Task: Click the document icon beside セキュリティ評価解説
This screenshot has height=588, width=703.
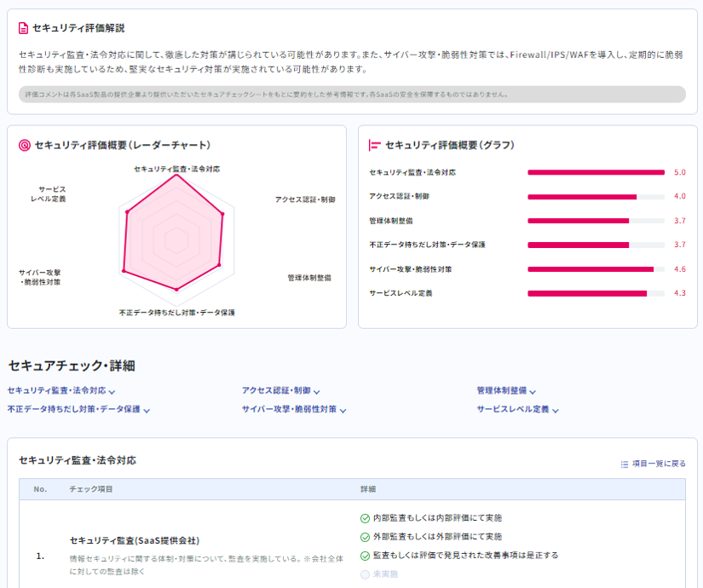Action: coord(24,28)
